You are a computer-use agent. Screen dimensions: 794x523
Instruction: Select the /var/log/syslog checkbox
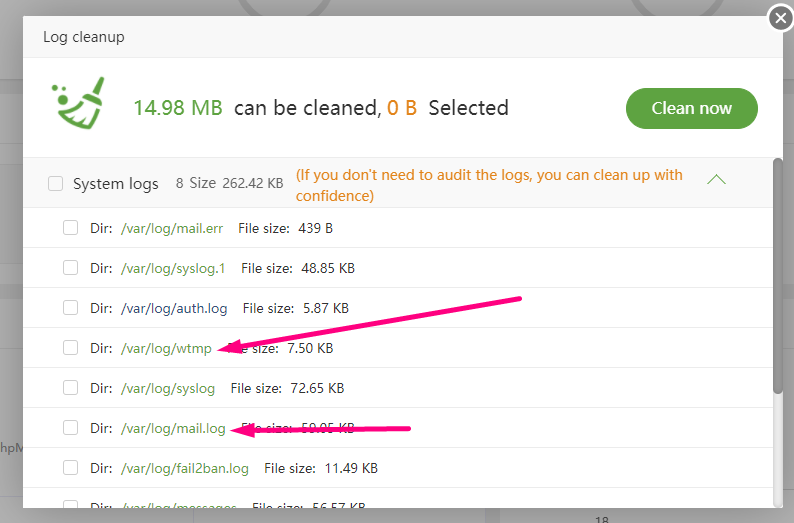point(70,388)
